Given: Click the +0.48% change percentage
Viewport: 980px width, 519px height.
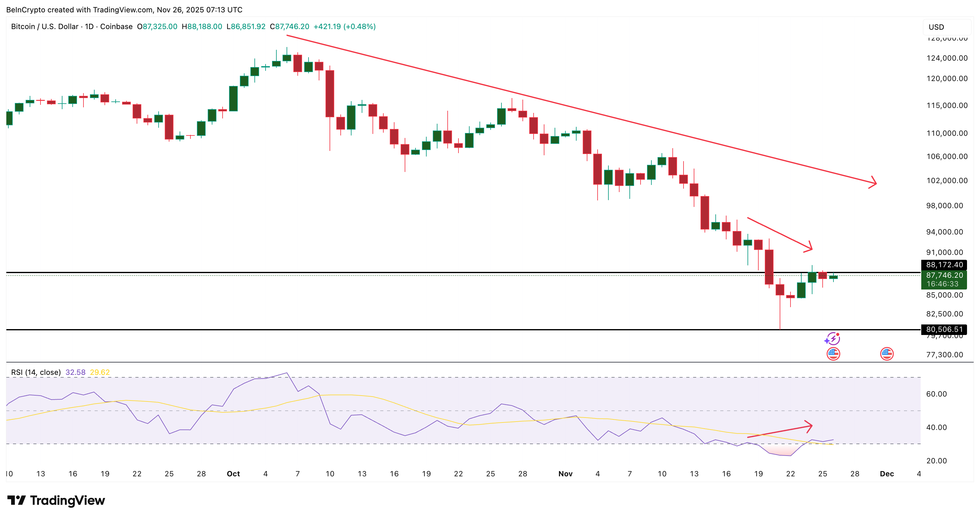Looking at the screenshot, I should pyautogui.click(x=360, y=27).
